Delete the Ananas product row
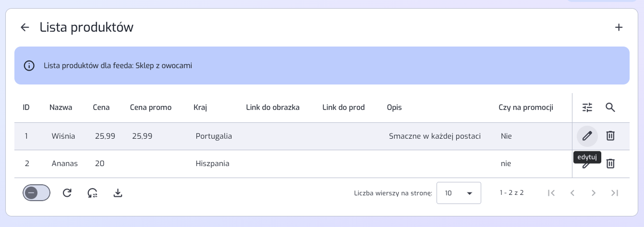 point(610,164)
